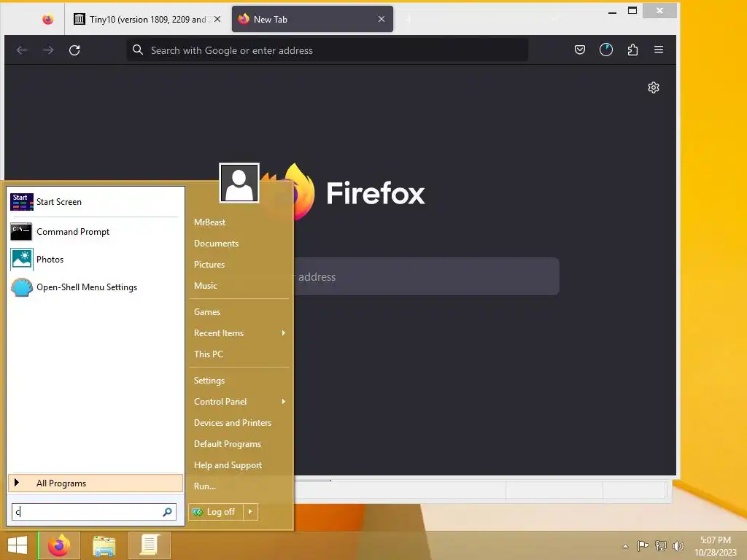Image resolution: width=747 pixels, height=560 pixels.
Task: Close the New Tab tab
Action: point(381,19)
